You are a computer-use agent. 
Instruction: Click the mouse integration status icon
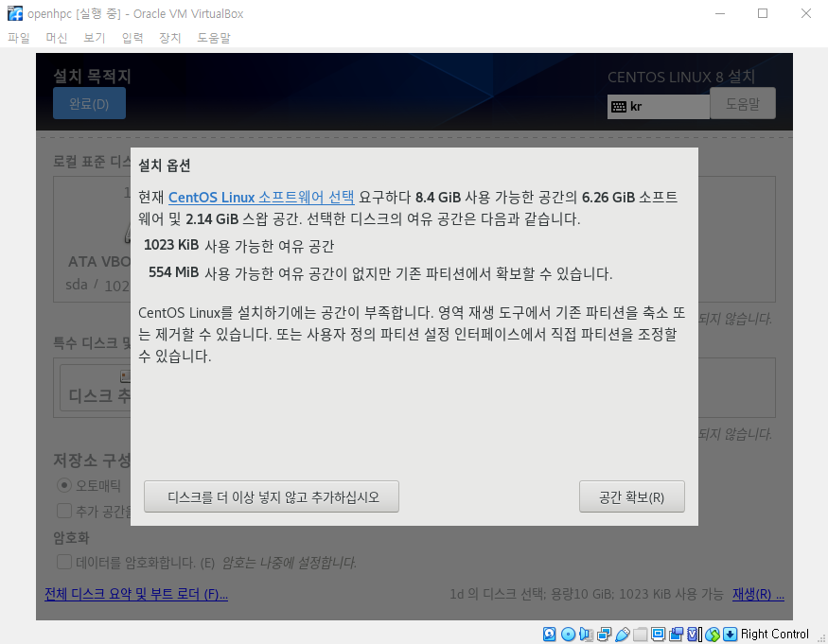point(713,634)
